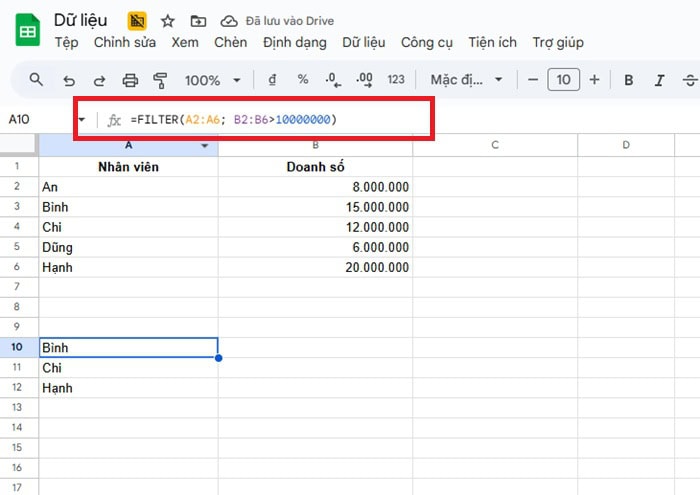Decrease decimal places
This screenshot has height=495, width=700.
click(333, 80)
